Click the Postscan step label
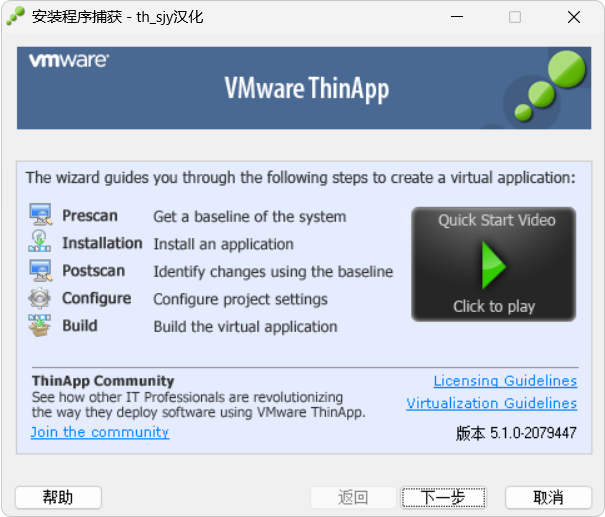 tap(94, 271)
